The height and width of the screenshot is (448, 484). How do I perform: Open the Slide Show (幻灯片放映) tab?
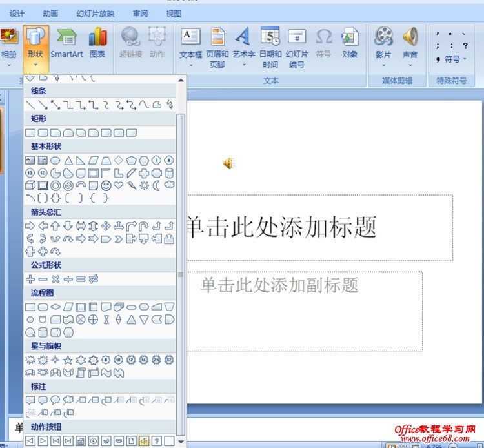96,14
